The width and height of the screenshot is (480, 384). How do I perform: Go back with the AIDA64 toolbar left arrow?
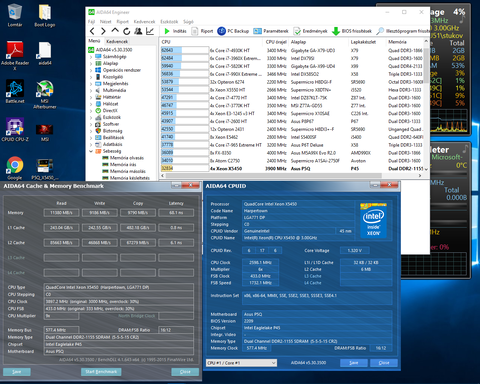pyautogui.click(x=92, y=31)
